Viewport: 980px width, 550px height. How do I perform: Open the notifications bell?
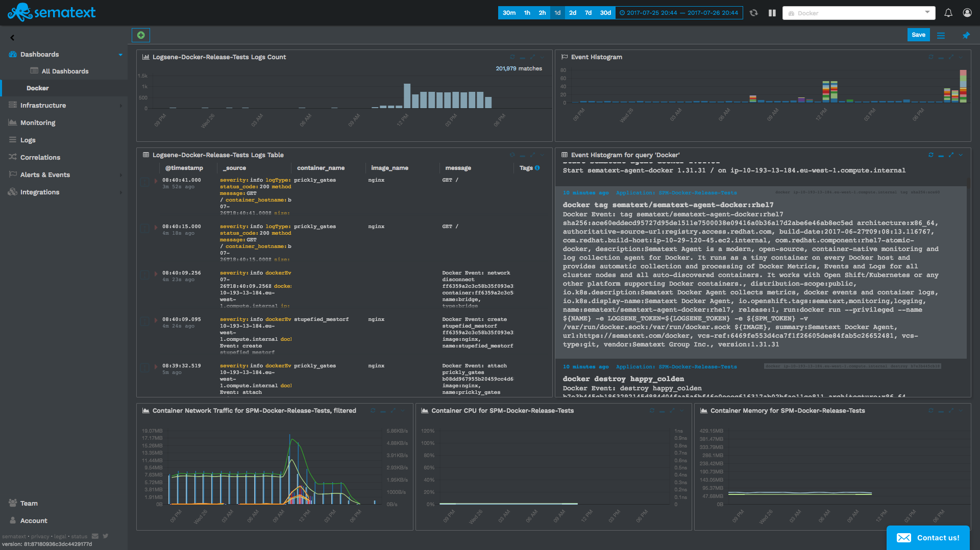(x=948, y=13)
